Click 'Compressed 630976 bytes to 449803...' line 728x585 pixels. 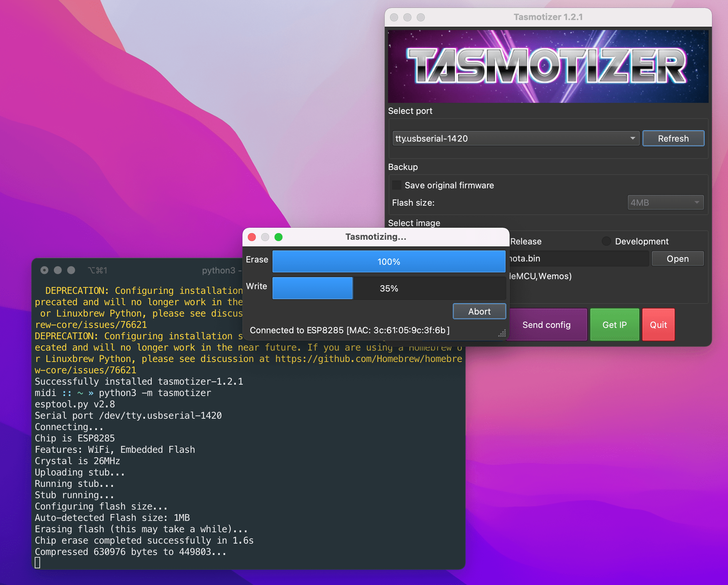130,552
